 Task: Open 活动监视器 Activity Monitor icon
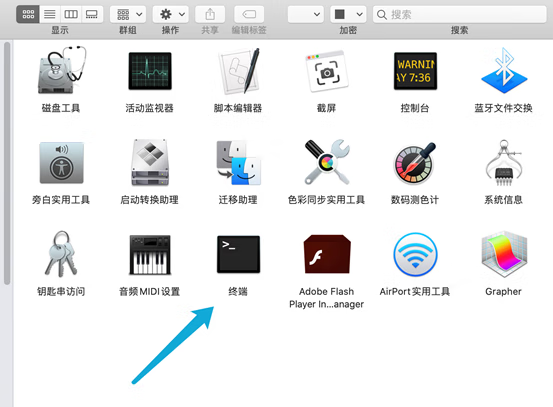coord(150,71)
